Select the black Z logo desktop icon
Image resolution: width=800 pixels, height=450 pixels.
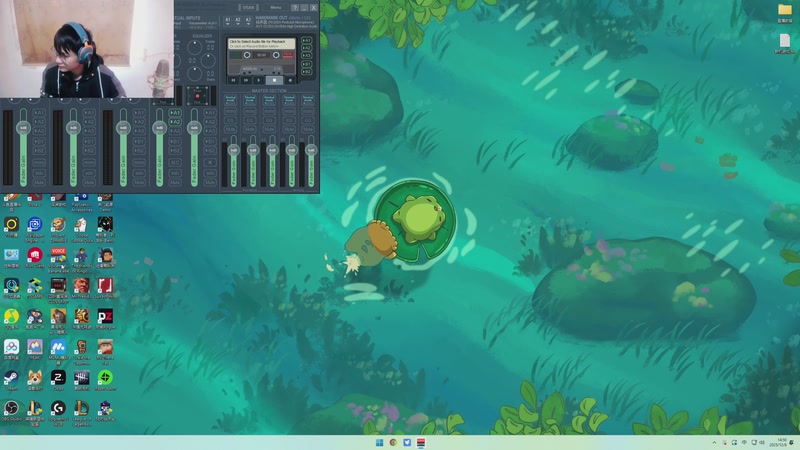(58, 378)
